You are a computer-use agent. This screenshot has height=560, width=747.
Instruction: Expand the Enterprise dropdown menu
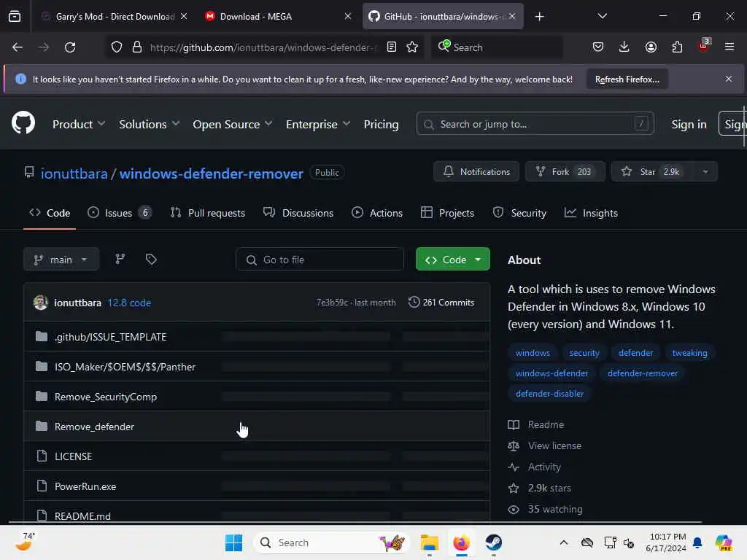click(318, 124)
